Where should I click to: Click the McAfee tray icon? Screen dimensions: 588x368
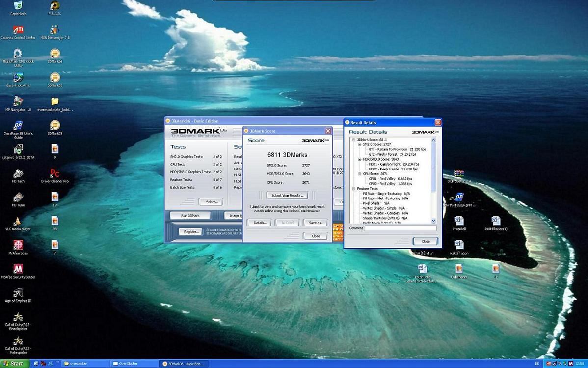tap(571, 364)
